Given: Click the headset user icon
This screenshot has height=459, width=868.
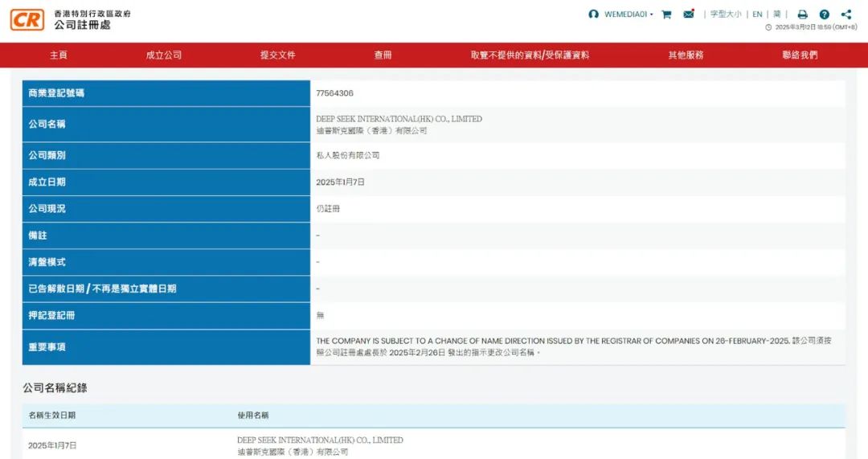Looking at the screenshot, I should tap(593, 14).
